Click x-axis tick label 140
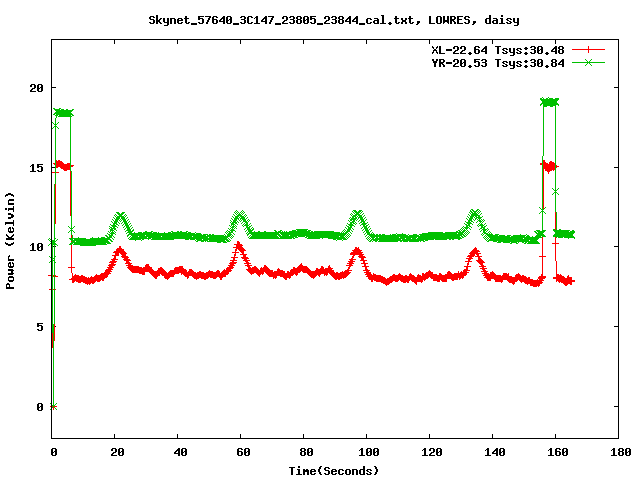This screenshot has width=640, height=480. (495, 452)
